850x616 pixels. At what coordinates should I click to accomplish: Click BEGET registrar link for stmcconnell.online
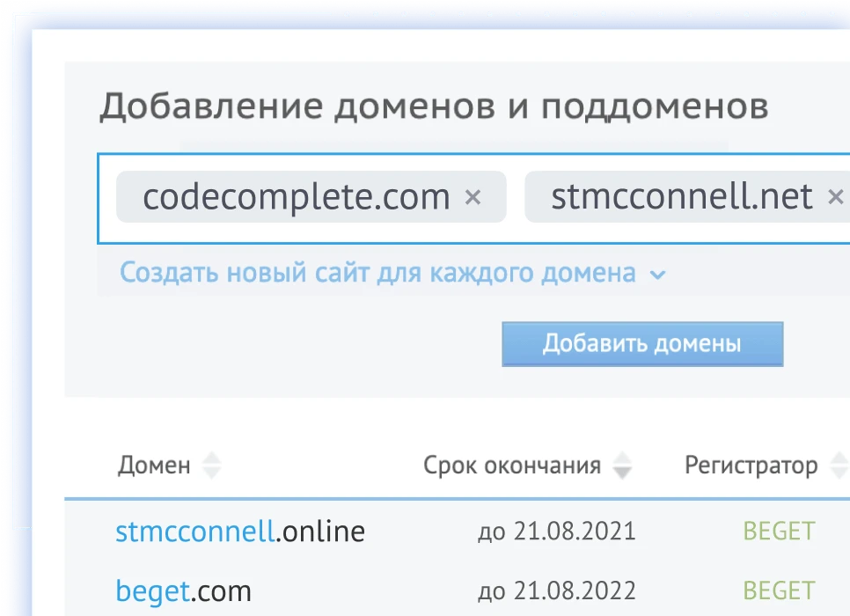pos(779,531)
